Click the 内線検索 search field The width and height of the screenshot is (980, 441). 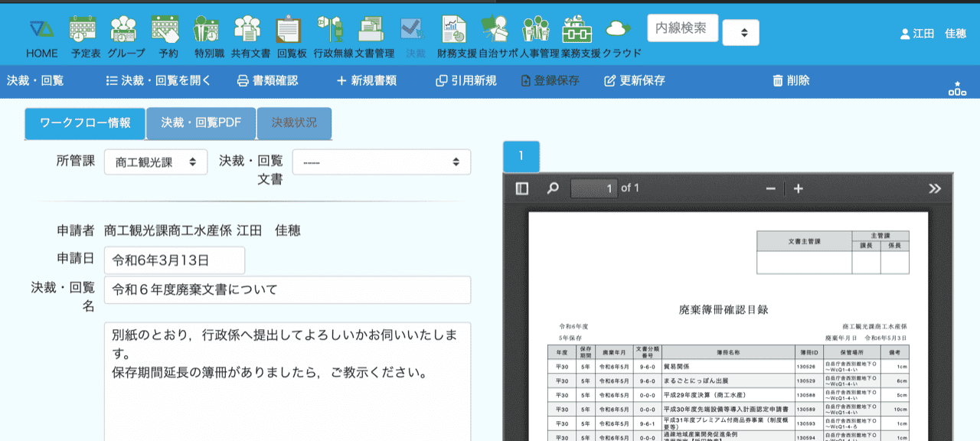click(682, 28)
